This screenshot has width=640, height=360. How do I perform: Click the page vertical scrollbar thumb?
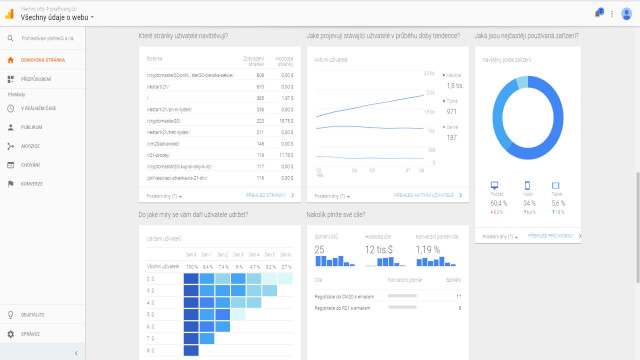[638, 227]
